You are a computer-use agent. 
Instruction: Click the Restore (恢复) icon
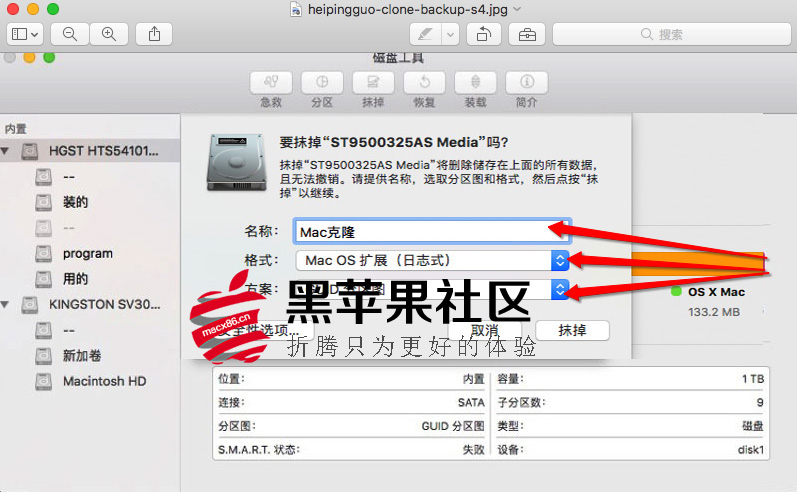pyautogui.click(x=424, y=83)
